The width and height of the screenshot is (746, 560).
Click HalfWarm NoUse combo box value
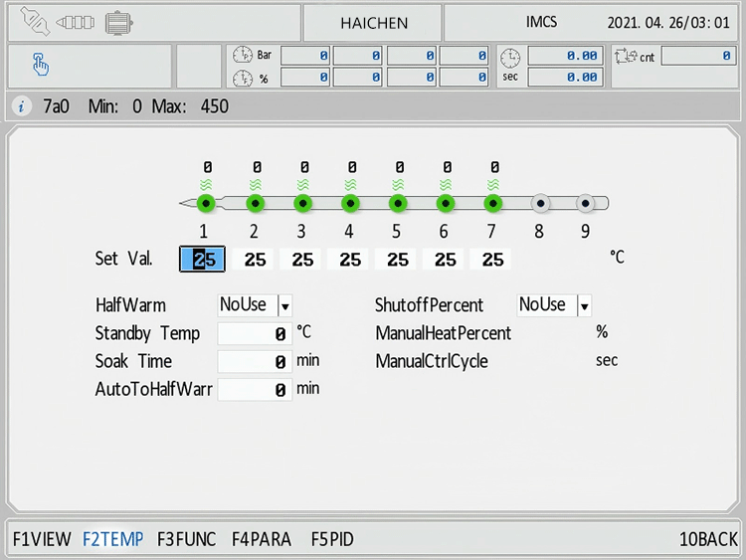click(248, 305)
